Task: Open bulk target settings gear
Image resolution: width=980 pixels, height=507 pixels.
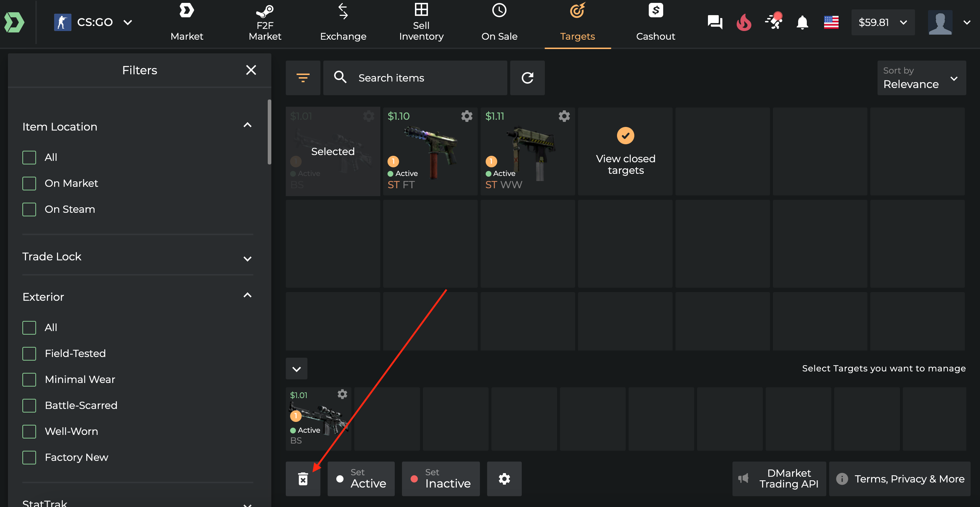Action: pyautogui.click(x=504, y=479)
